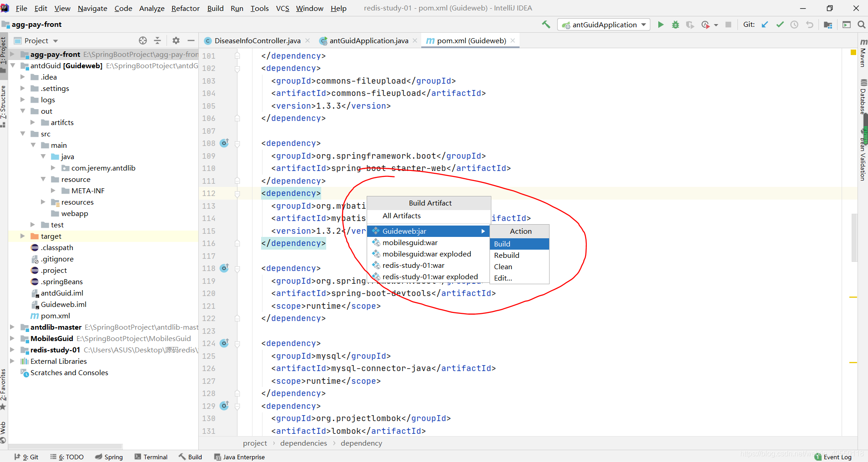
Task: Update project with Git blue arrow
Action: pos(765,25)
